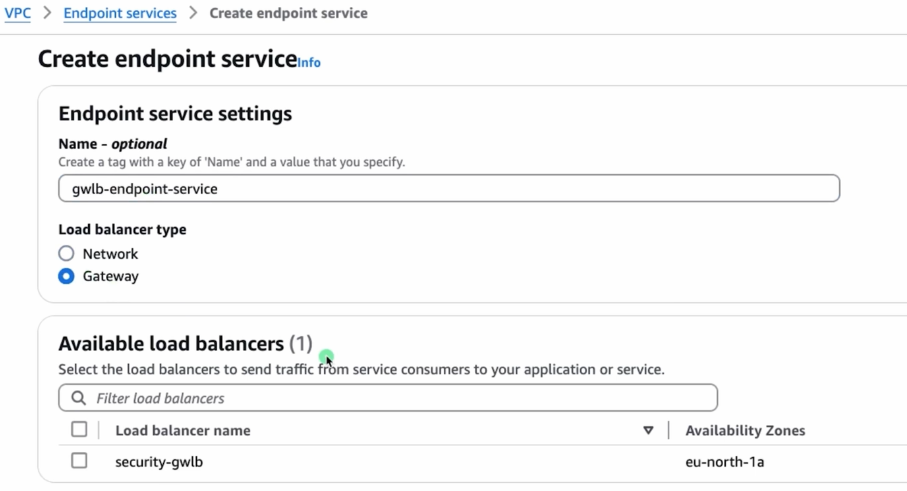The height and width of the screenshot is (491, 907).
Task: Open the Info link beside page title
Action: 309,62
